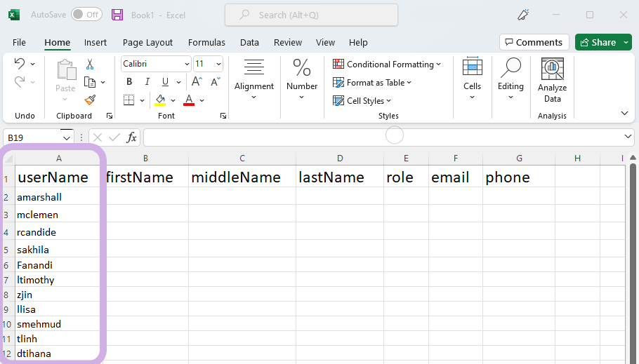The image size is (639, 364).
Task: Click the Cut scissors icon
Action: point(90,65)
